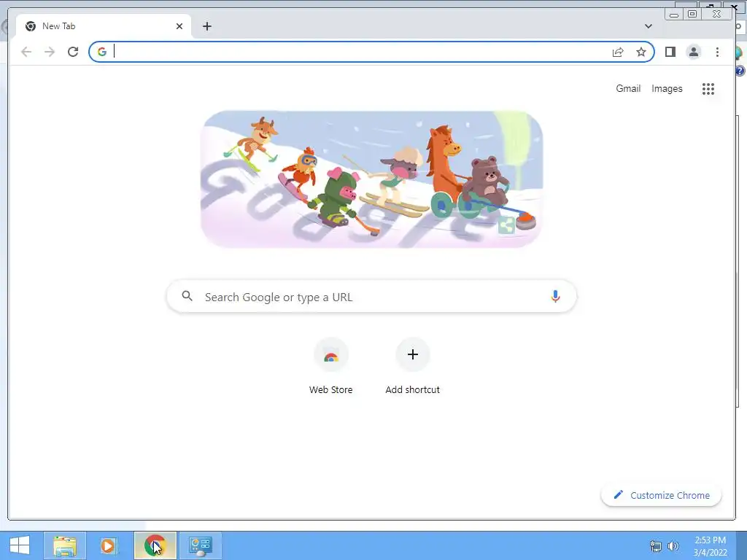This screenshot has width=747, height=560.
Task: Select the New Tab tab
Action: tap(104, 26)
